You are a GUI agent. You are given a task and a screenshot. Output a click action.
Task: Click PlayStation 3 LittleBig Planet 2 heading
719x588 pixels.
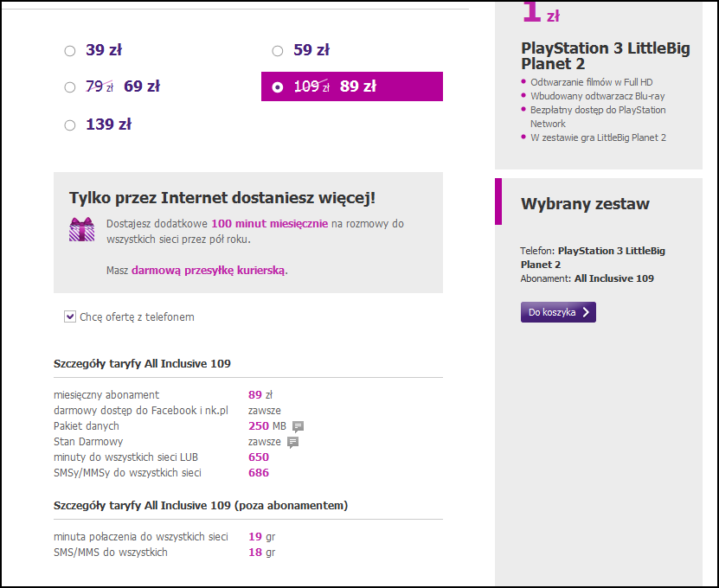[x=606, y=56]
